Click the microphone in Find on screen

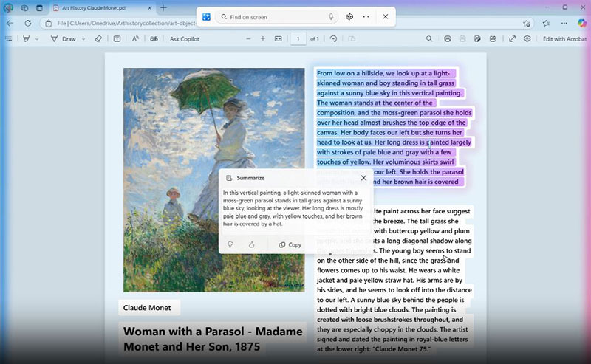point(330,17)
